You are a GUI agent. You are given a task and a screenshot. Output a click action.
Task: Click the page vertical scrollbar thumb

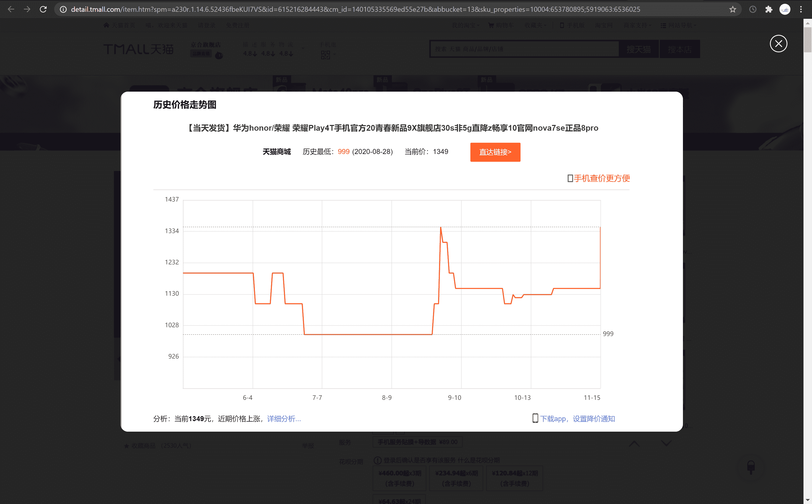coord(807,40)
